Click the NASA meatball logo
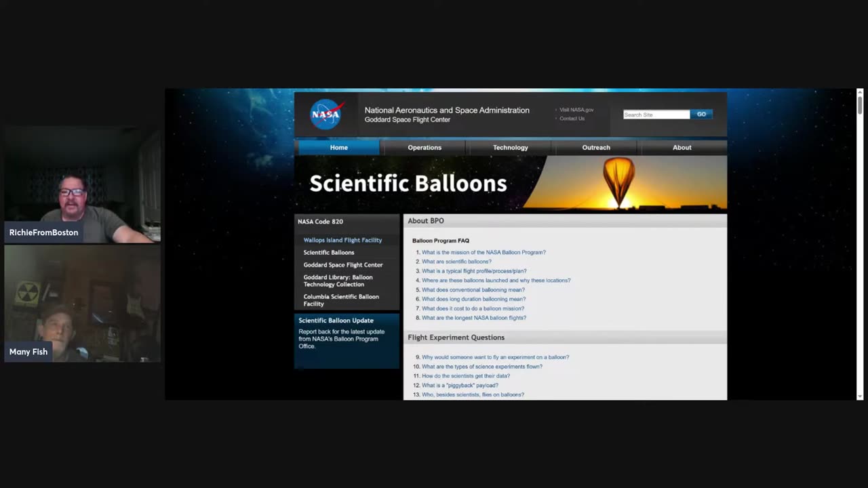The image size is (868, 488). [328, 114]
